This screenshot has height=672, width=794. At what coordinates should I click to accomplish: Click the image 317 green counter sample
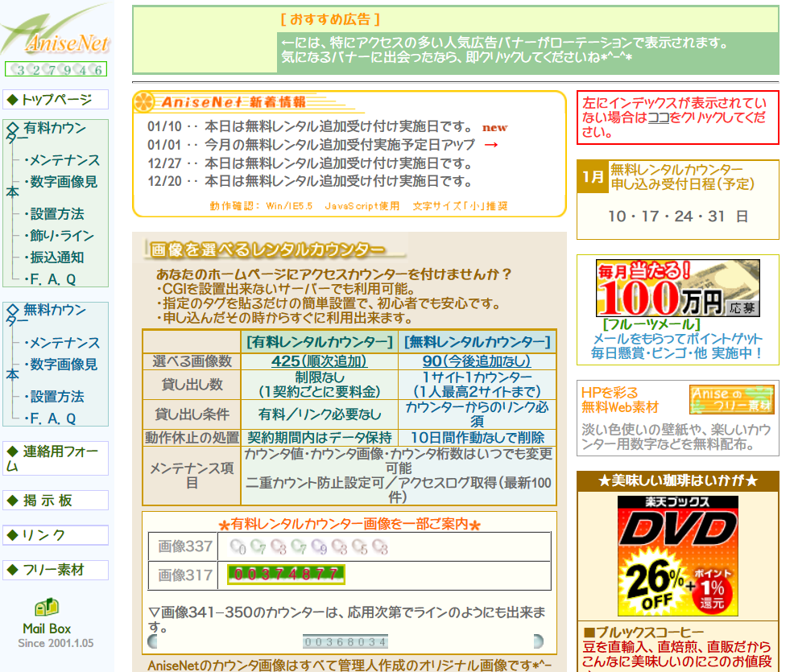[286, 575]
